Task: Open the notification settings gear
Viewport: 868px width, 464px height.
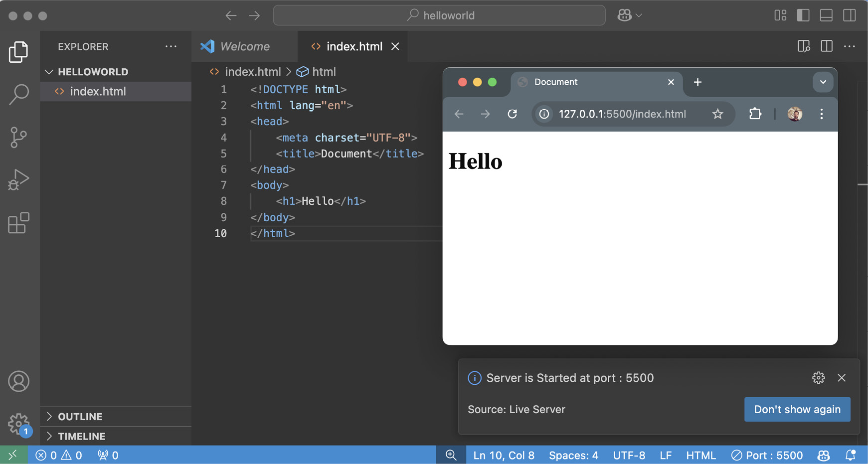Action: (818, 378)
